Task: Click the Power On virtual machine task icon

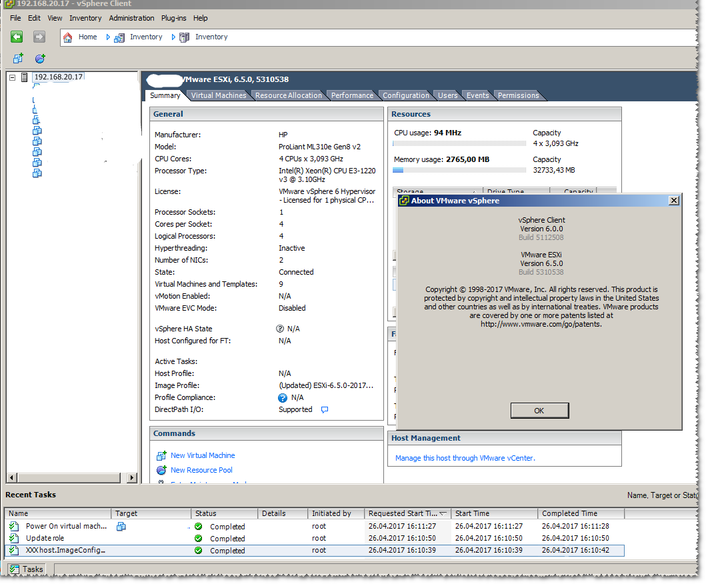Action: pyautogui.click(x=14, y=527)
